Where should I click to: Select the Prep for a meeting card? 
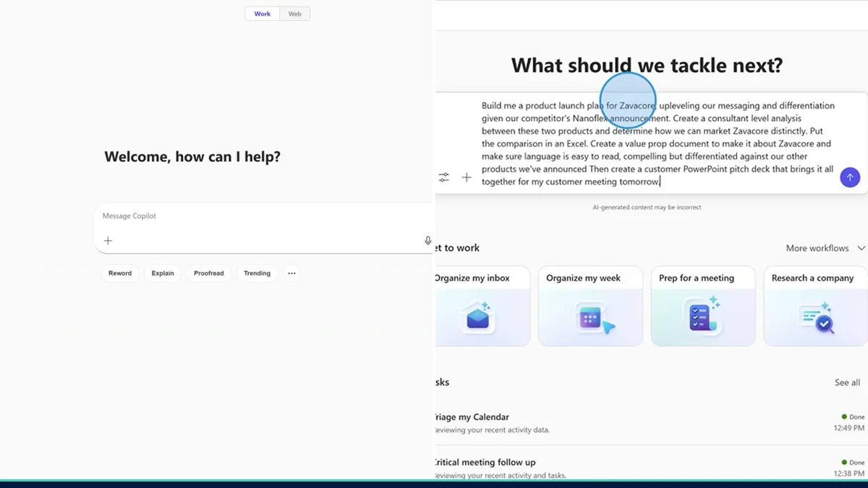(703, 306)
